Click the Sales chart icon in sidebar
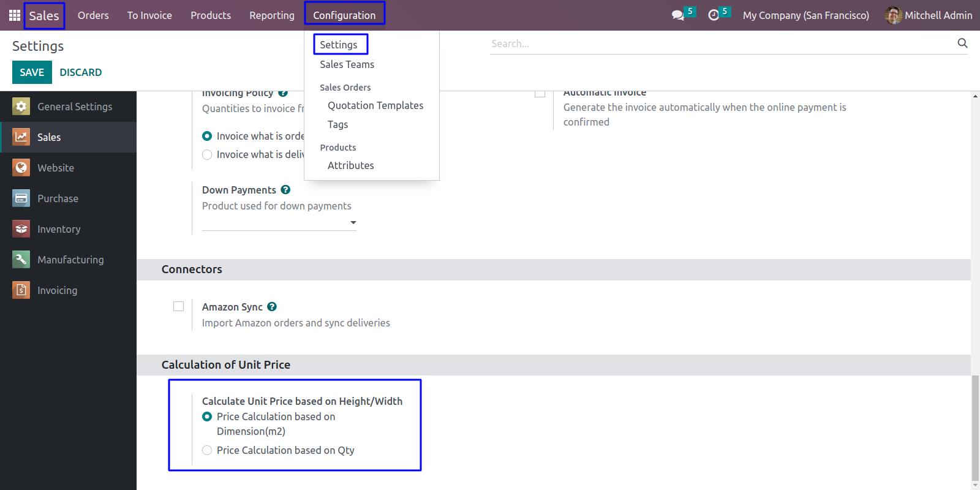The image size is (980, 490). [x=21, y=137]
